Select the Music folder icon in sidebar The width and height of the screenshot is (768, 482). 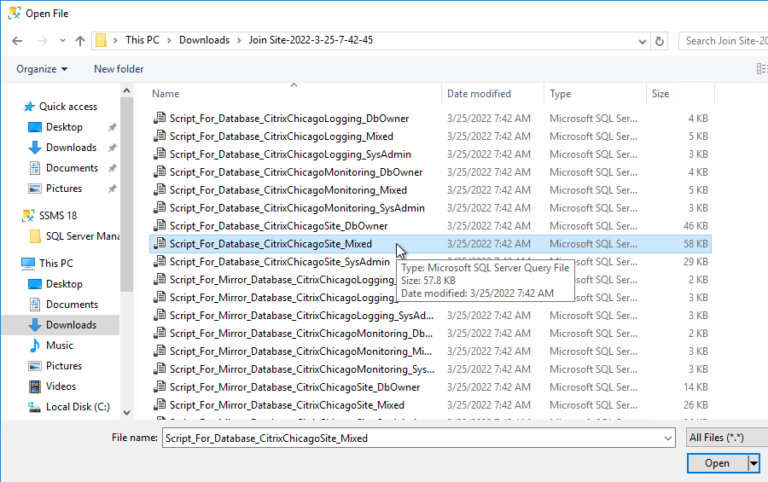click(x=35, y=345)
